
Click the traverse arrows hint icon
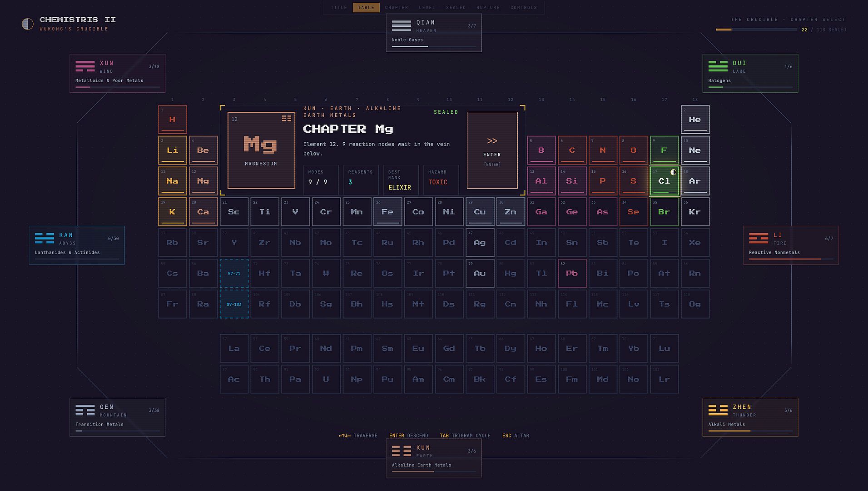pos(345,436)
